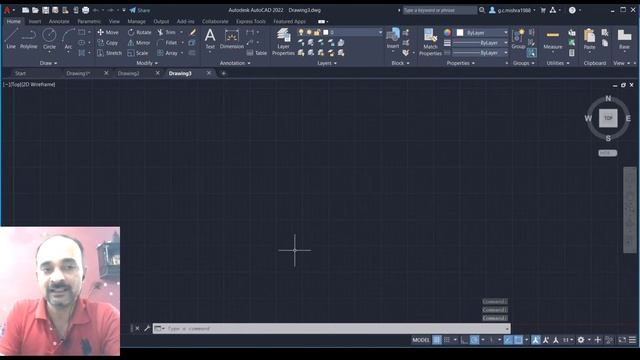Expand the Block panel

click(x=400, y=63)
